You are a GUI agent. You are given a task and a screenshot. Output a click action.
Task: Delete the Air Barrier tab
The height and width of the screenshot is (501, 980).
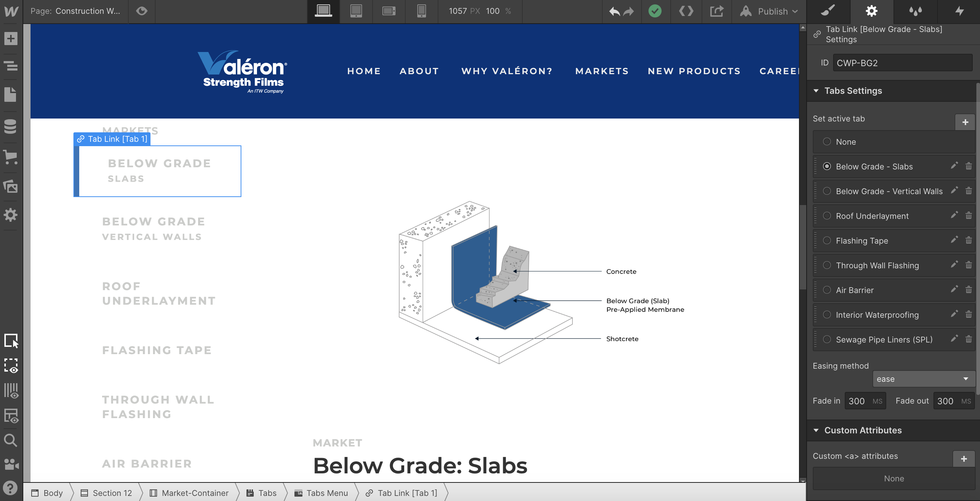tap(968, 290)
